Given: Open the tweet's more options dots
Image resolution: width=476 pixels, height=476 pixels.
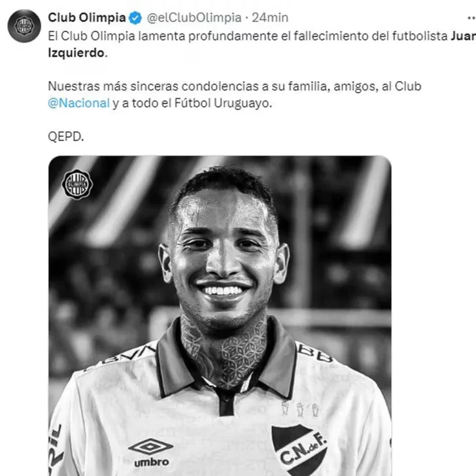Looking at the screenshot, I should tap(471, 18).
